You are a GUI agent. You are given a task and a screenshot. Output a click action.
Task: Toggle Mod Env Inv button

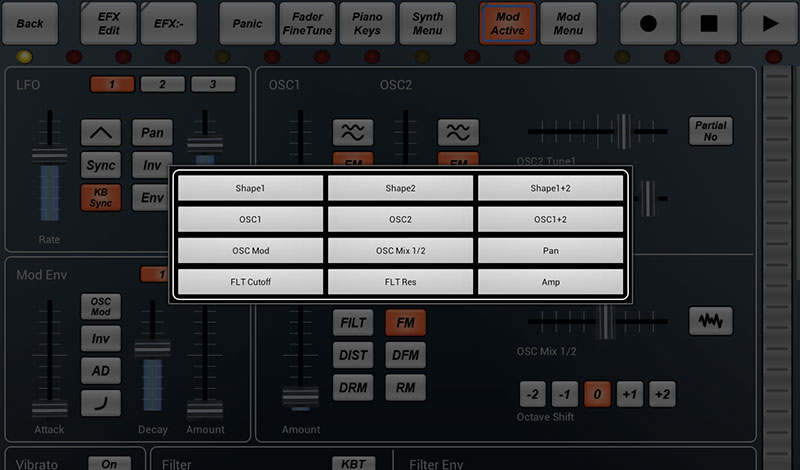click(101, 338)
